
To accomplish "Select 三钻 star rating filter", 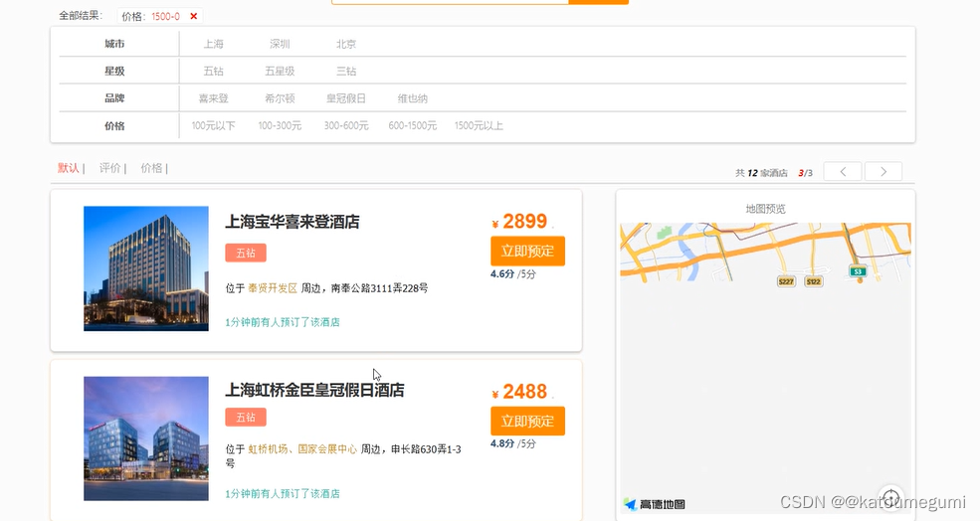I will [345, 72].
